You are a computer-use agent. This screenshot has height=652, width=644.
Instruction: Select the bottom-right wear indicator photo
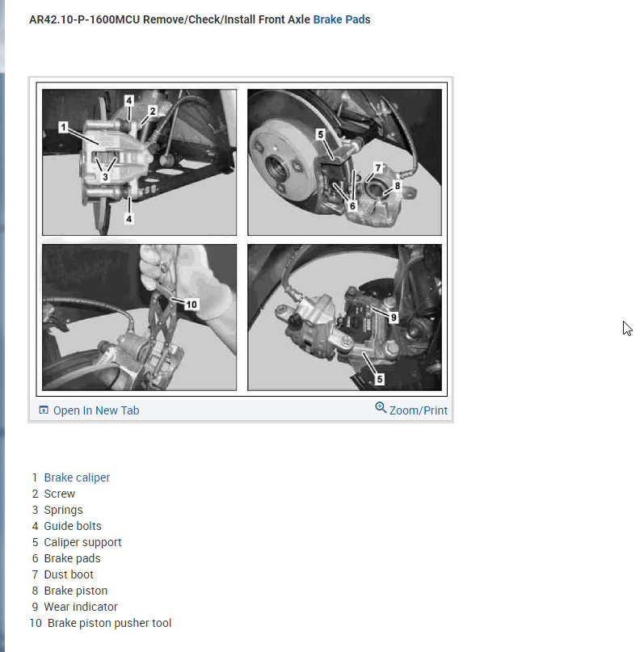tap(345, 318)
